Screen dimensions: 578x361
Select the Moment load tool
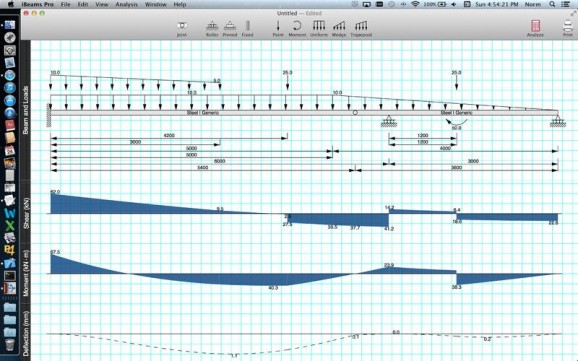(x=297, y=28)
